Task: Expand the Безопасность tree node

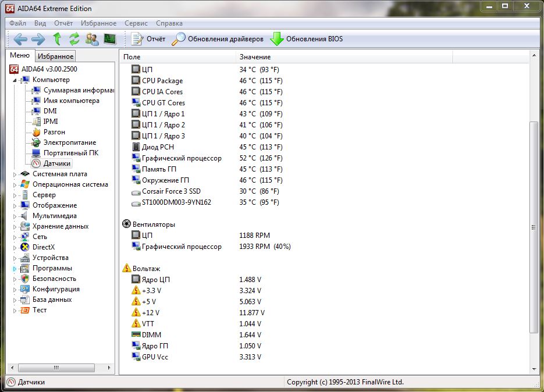Action: click(15, 279)
